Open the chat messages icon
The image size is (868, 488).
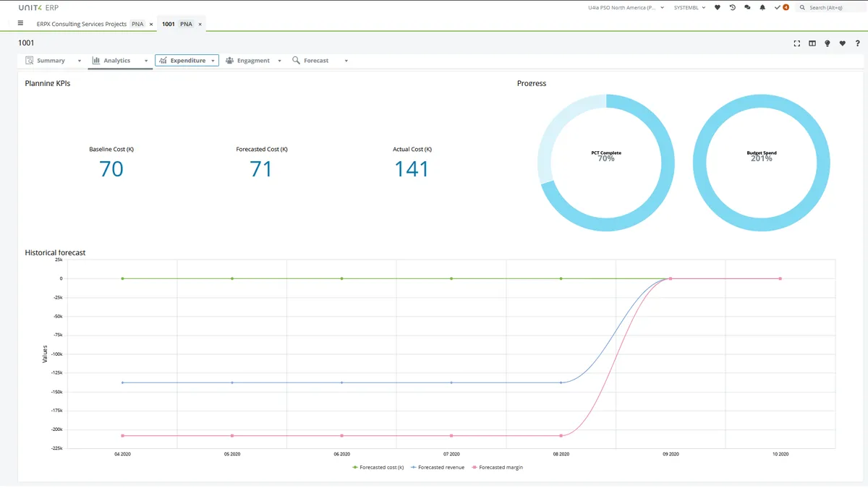click(747, 7)
